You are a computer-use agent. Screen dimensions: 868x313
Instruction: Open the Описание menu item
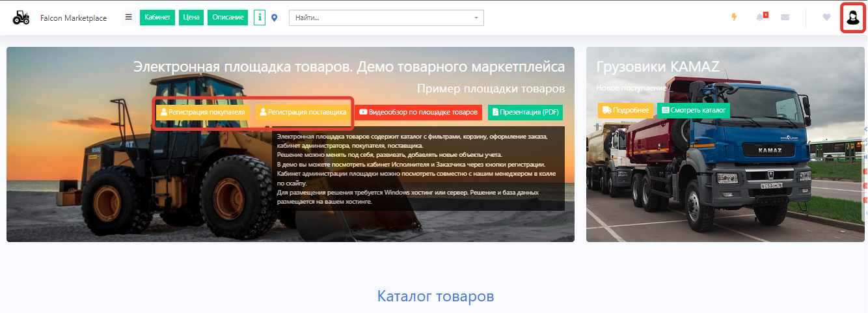(228, 18)
